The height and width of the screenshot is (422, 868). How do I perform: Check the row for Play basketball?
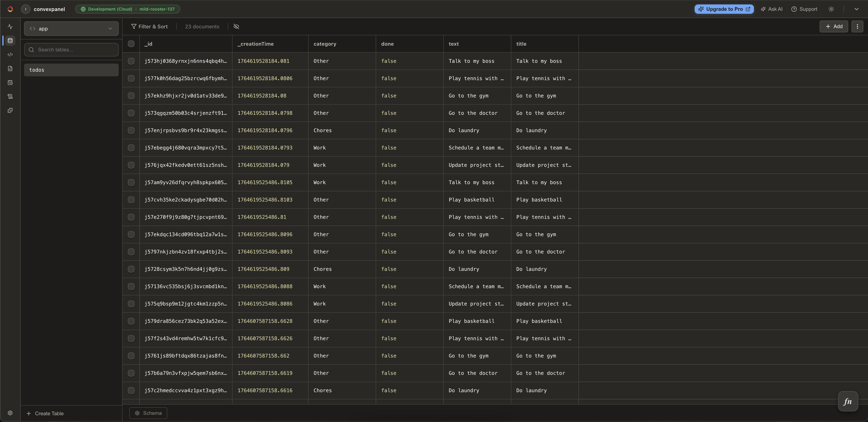pos(131,200)
